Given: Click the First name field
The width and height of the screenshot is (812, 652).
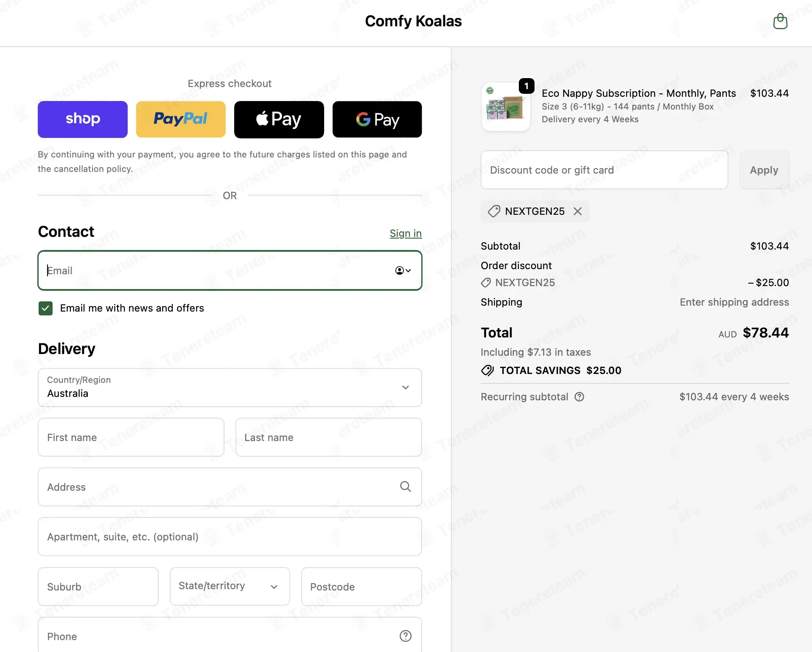Looking at the screenshot, I should pos(131,437).
